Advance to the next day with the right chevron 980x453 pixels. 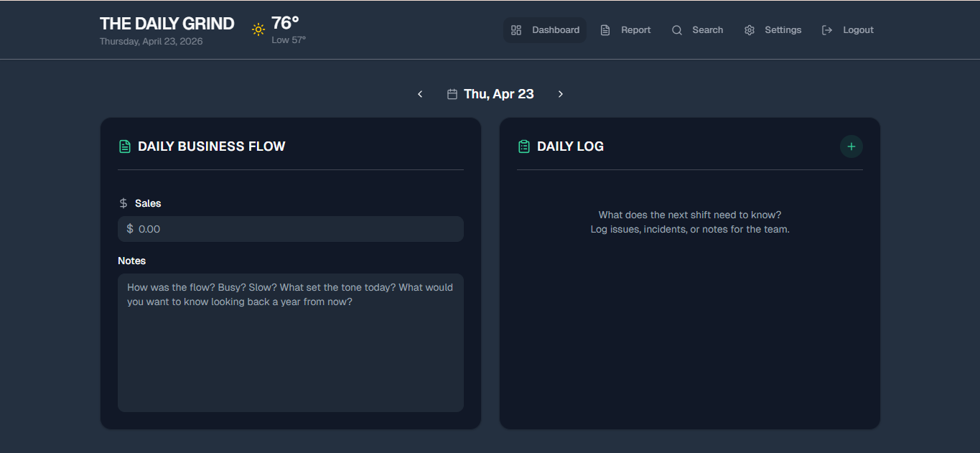pos(561,93)
